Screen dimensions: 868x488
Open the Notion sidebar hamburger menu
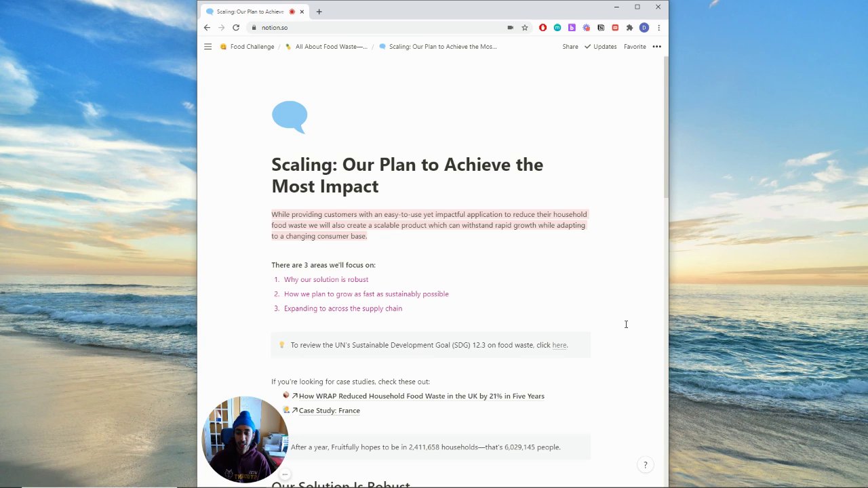click(x=208, y=47)
